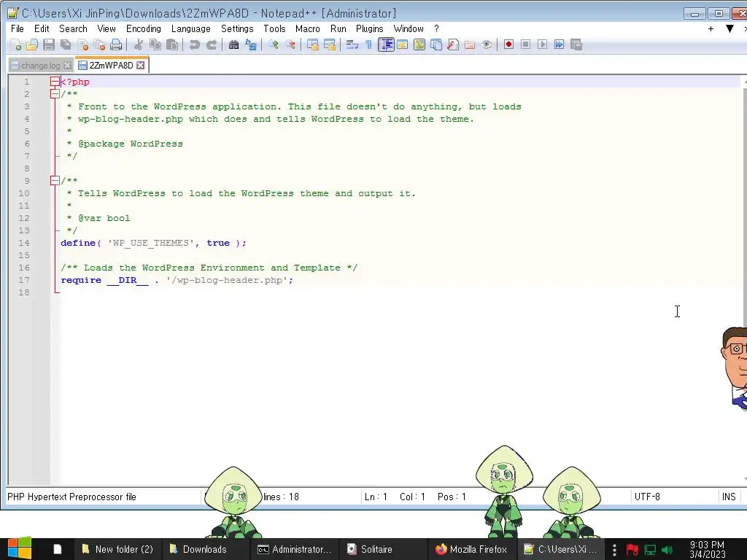Viewport: 747px width, 560px height.
Task: Open the document list down-arrow in menu bar
Action: (x=729, y=29)
